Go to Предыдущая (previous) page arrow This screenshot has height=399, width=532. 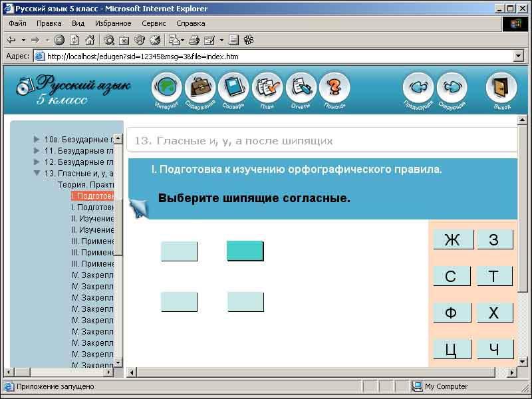[418, 88]
